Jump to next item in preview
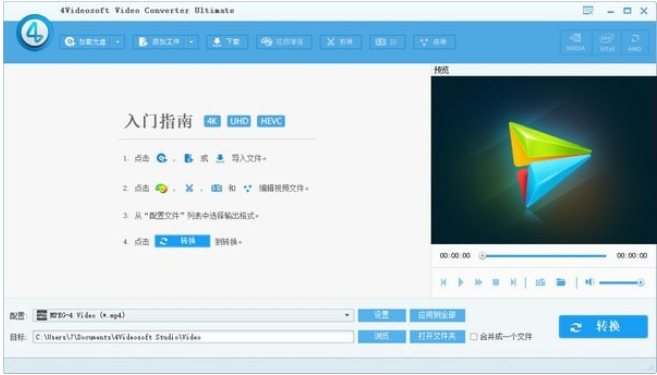Viewport: 657px width, 375px height. click(513, 282)
